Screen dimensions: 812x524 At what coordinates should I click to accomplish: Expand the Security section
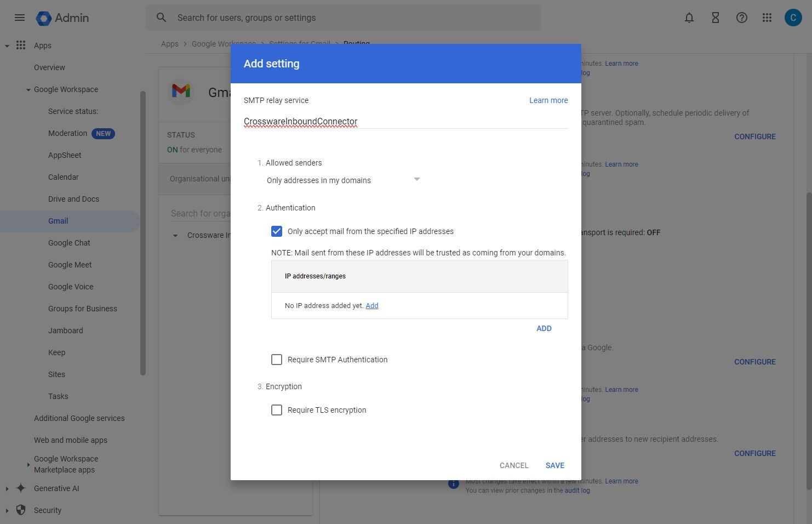tap(7, 510)
